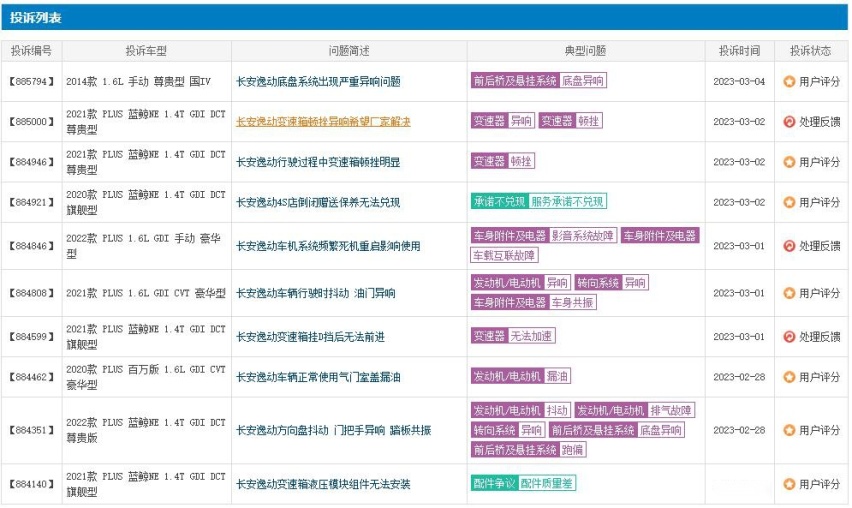
Task: Click the 投诉列表 panel title
Action: click(x=36, y=18)
